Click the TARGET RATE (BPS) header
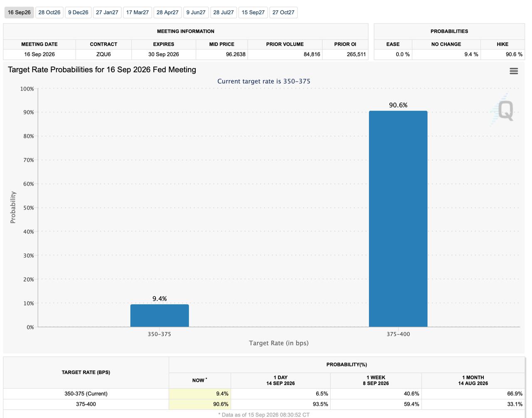The height and width of the screenshot is (418, 532). click(x=86, y=372)
